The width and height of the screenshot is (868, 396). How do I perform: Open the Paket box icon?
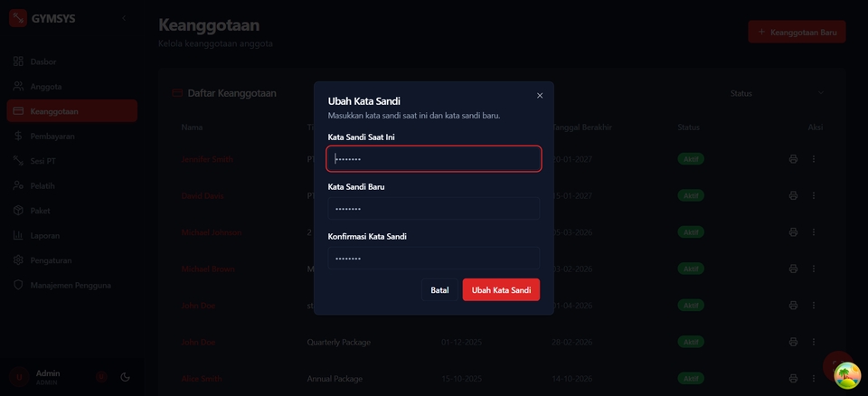point(18,211)
